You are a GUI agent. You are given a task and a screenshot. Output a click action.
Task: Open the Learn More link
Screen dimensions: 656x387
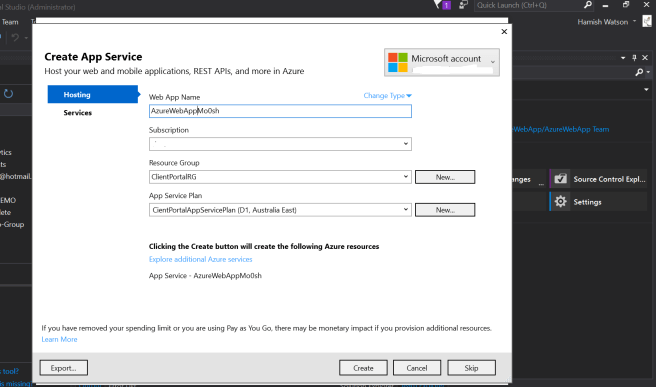point(59,339)
